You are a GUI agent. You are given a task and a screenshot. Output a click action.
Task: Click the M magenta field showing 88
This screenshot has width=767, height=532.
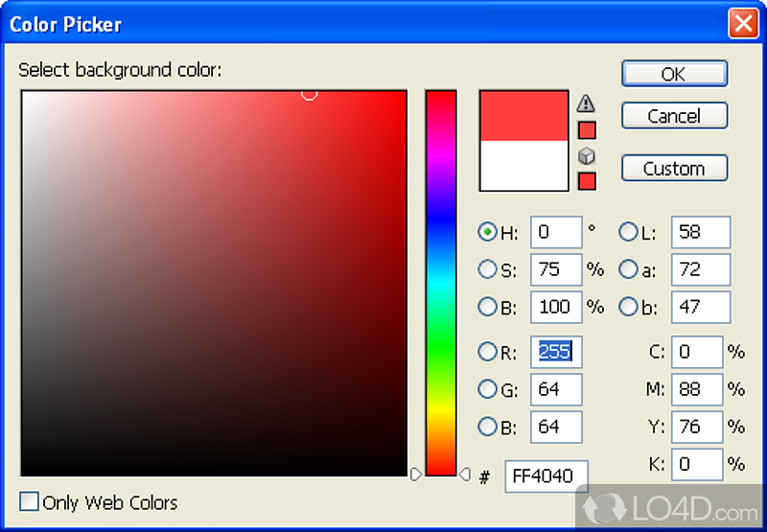point(697,389)
